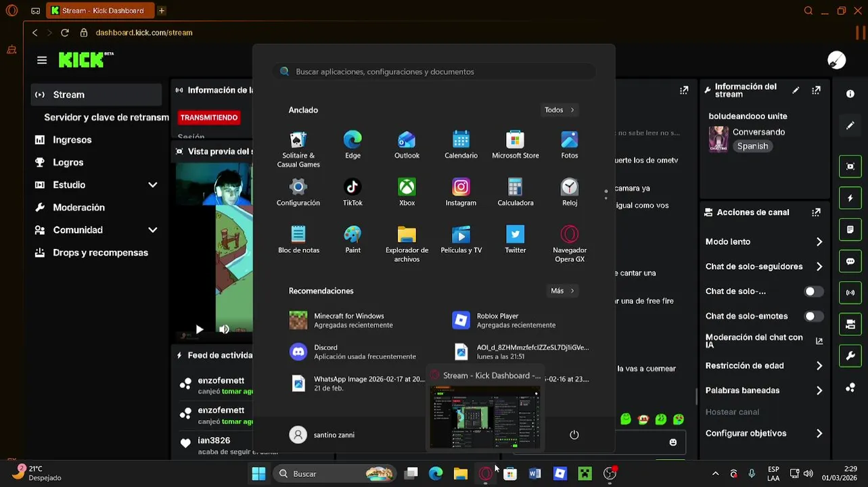
Task: Click the info icon in right sidebar
Action: tap(850, 94)
